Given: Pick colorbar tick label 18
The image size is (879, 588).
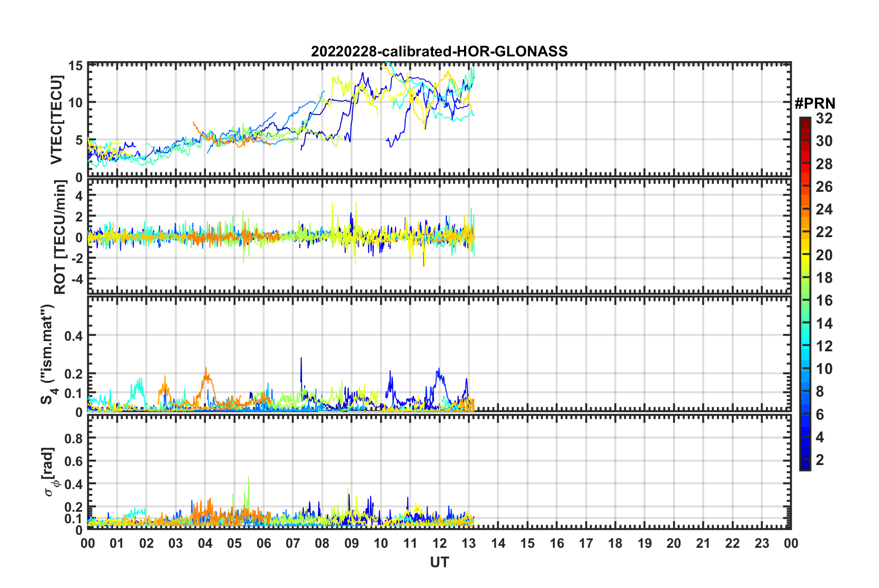Looking at the screenshot, I should (824, 278).
